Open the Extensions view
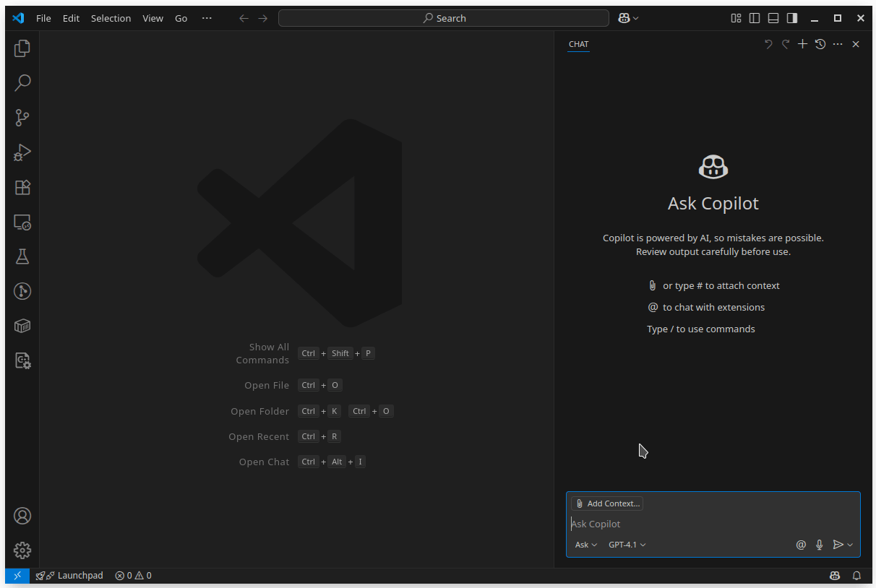Screen dimensions: 876x588 coord(22,187)
